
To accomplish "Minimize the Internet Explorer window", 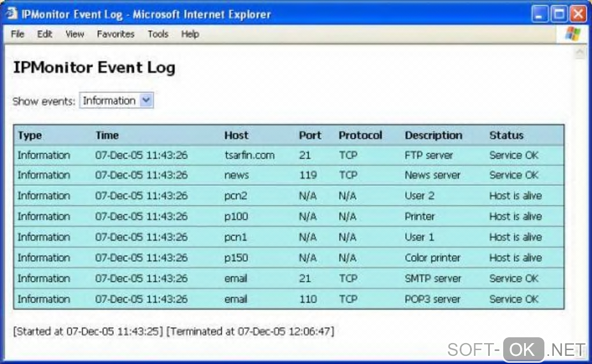I will 540,14.
